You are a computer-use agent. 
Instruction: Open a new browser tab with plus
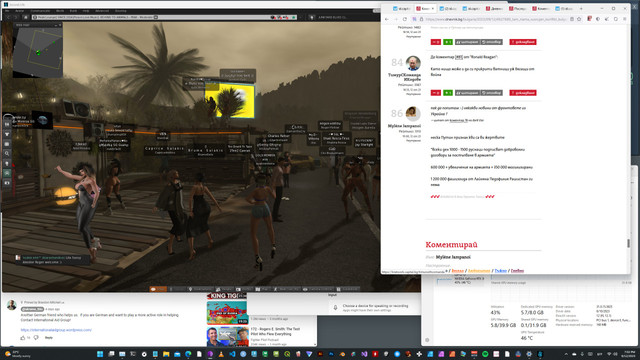(581, 8)
